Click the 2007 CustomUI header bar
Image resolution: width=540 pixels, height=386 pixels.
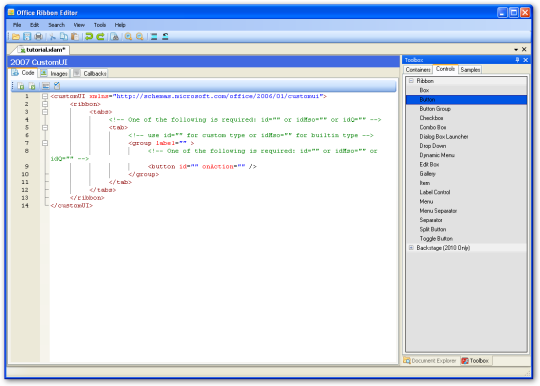click(203, 62)
